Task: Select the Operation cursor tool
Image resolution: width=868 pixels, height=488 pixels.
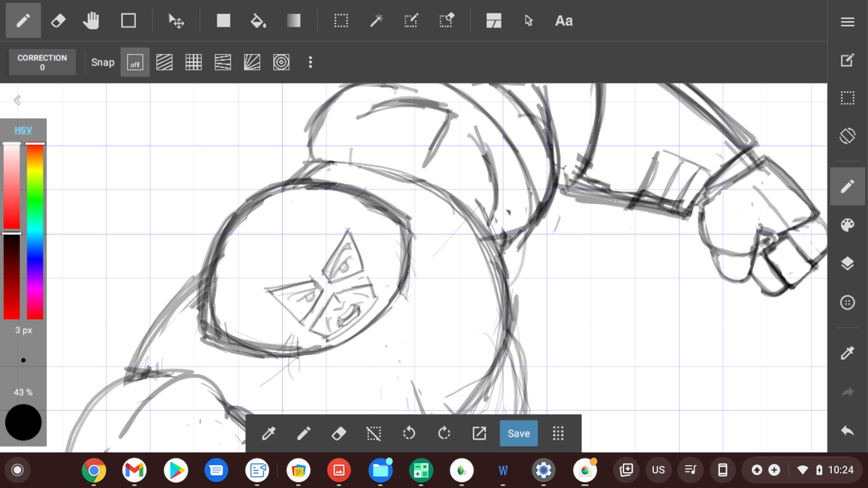Action: pyautogui.click(x=529, y=20)
